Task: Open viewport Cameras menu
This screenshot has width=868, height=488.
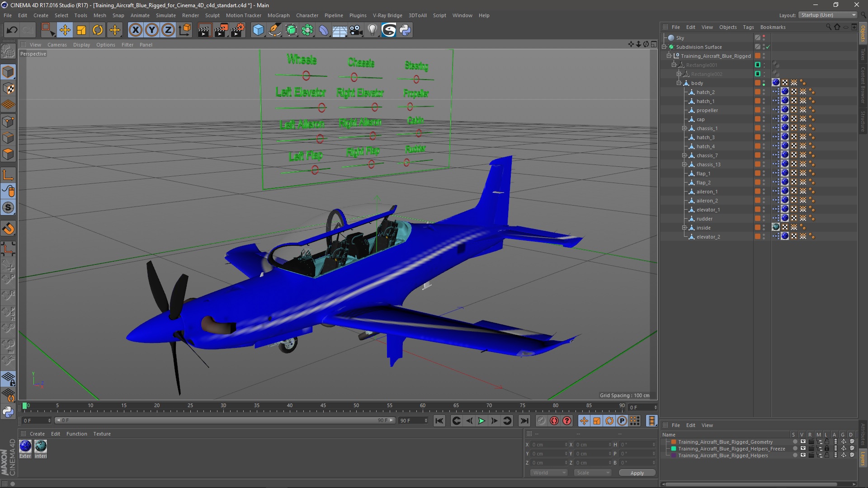Action: (57, 45)
